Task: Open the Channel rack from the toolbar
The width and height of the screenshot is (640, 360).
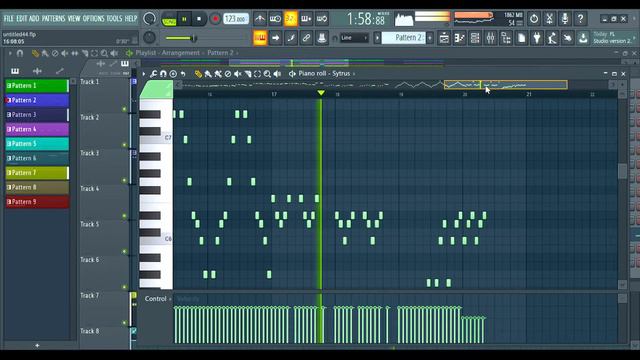Action: point(475,38)
